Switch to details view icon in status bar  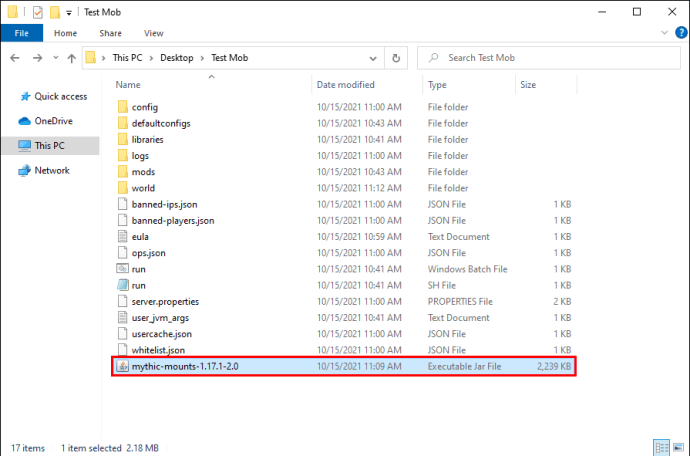[x=661, y=448]
